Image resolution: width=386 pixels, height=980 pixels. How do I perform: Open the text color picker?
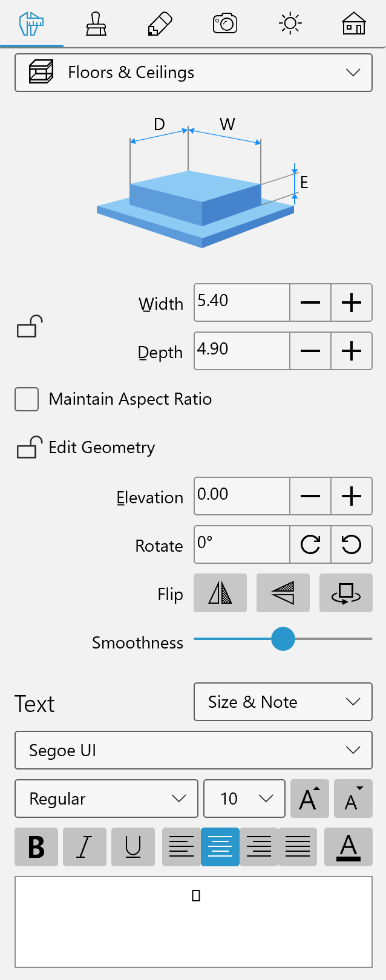[348, 847]
